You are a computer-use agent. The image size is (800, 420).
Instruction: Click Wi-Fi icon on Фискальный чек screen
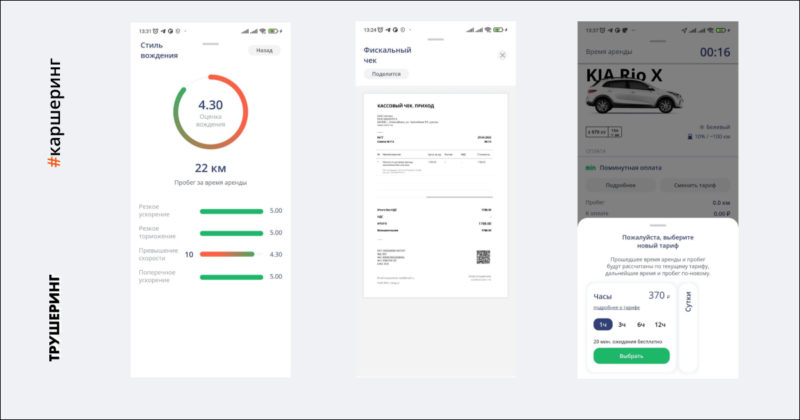pyautogui.click(x=488, y=30)
